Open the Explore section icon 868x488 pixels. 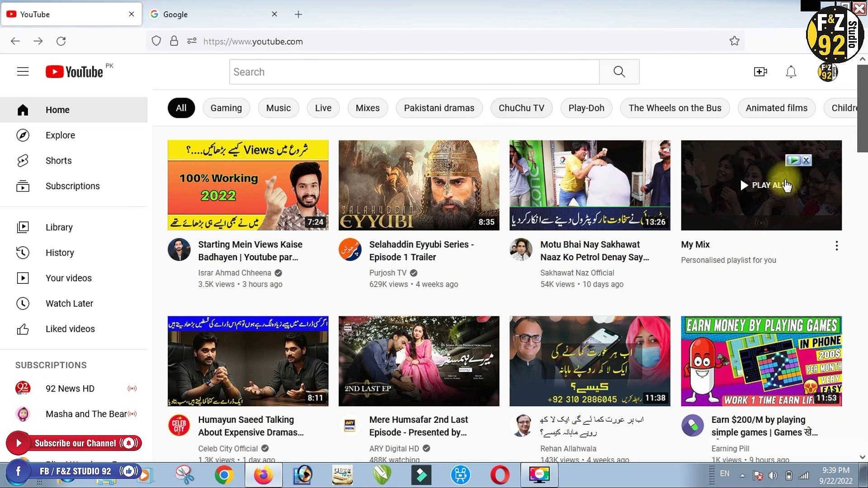pyautogui.click(x=23, y=135)
